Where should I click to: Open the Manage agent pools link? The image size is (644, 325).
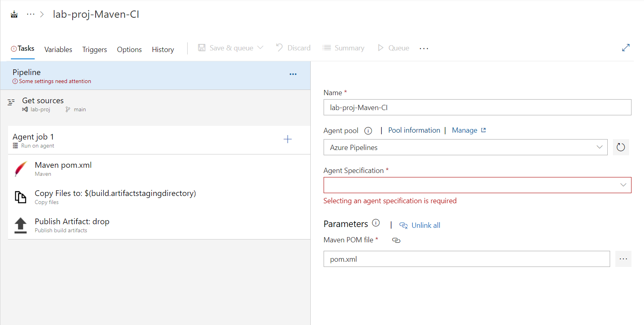tap(469, 130)
